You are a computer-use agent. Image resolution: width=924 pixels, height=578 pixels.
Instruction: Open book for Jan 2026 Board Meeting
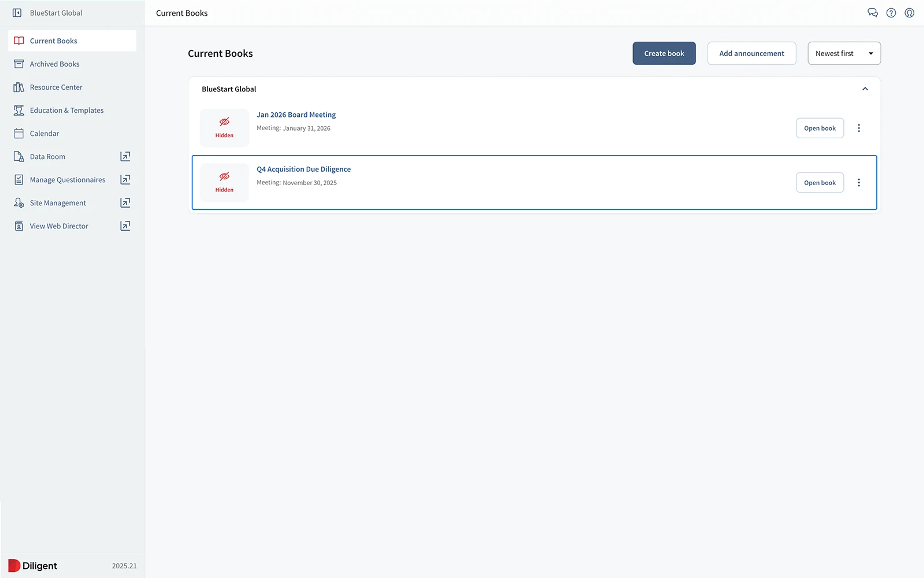click(x=820, y=128)
